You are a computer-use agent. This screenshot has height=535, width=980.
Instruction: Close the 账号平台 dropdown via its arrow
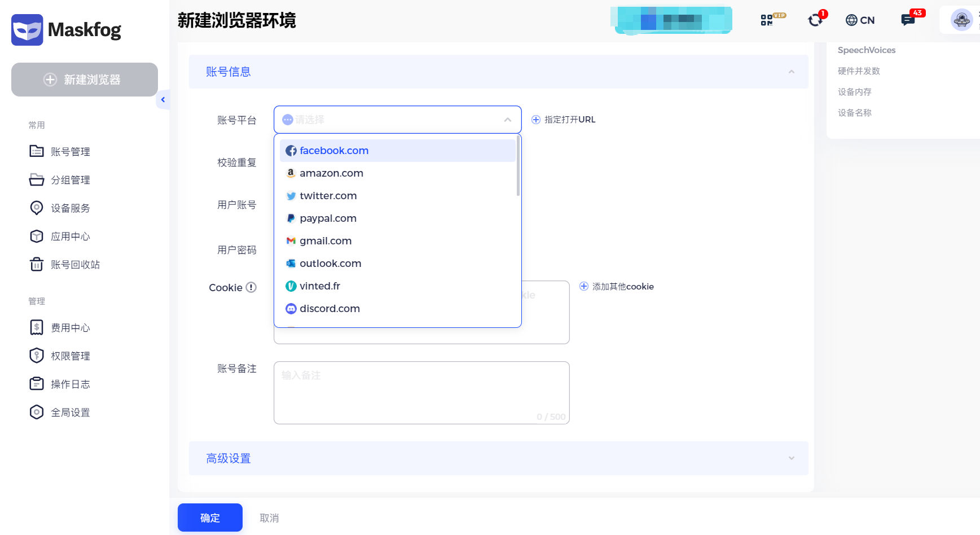point(508,120)
